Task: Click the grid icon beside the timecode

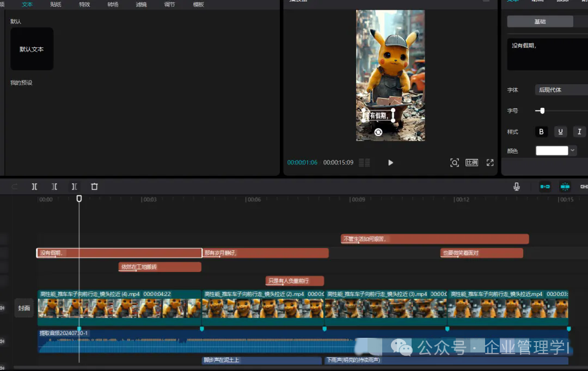Action: [364, 163]
